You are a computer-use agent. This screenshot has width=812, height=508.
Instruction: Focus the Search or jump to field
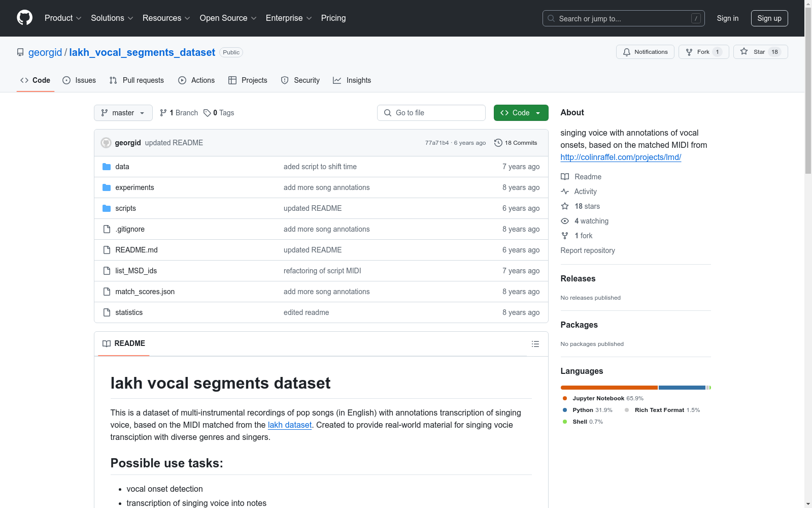(x=624, y=18)
